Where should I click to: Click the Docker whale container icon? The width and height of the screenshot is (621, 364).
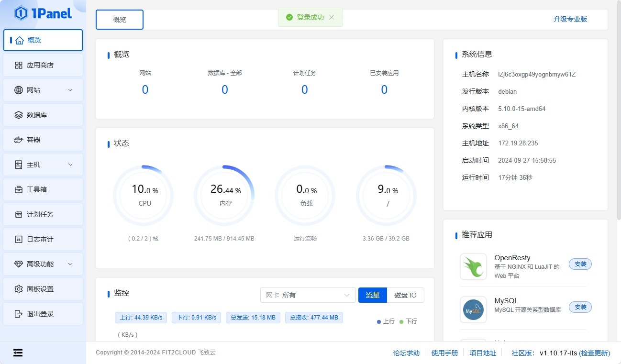pyautogui.click(x=19, y=140)
